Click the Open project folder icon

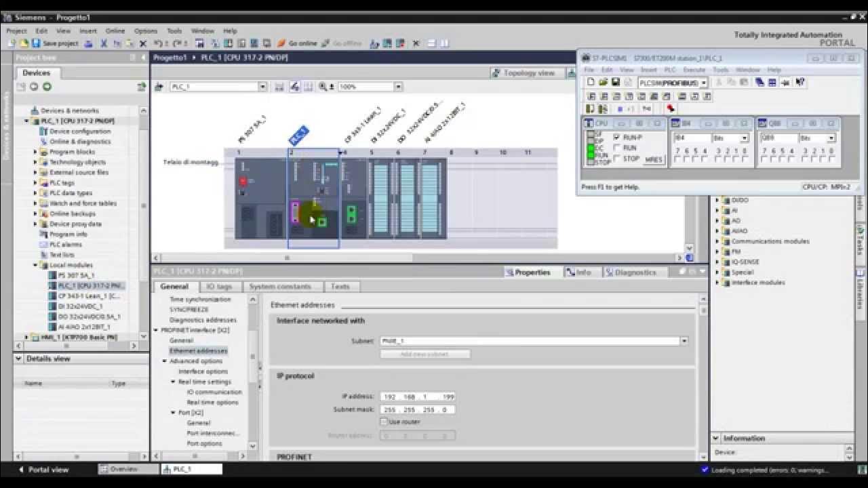pyautogui.click(x=24, y=43)
